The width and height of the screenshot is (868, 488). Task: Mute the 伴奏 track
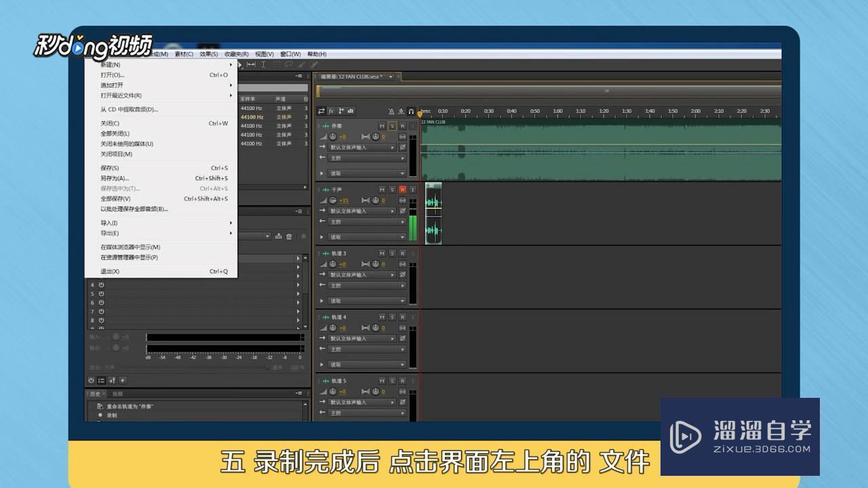(382, 126)
